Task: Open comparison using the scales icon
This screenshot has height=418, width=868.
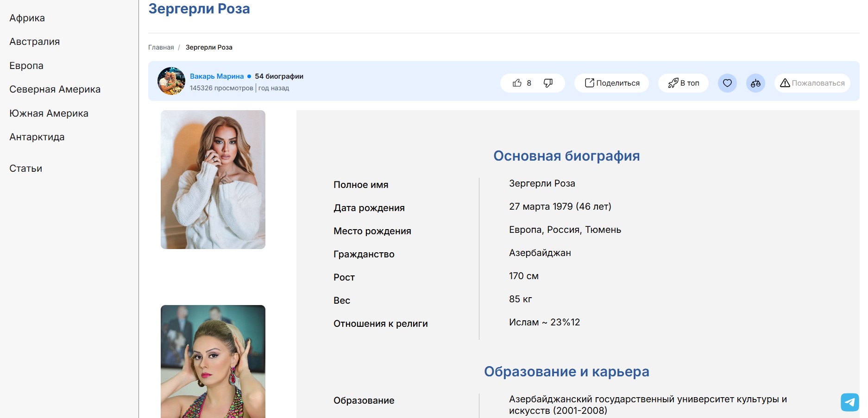Action: pyautogui.click(x=756, y=83)
